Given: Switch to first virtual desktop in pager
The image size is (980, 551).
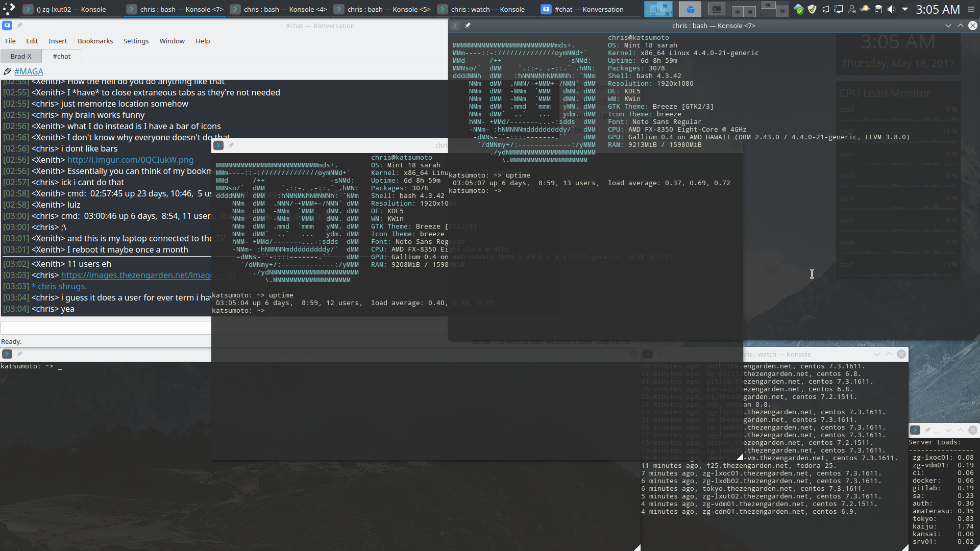Looking at the screenshot, I should click(x=658, y=9).
